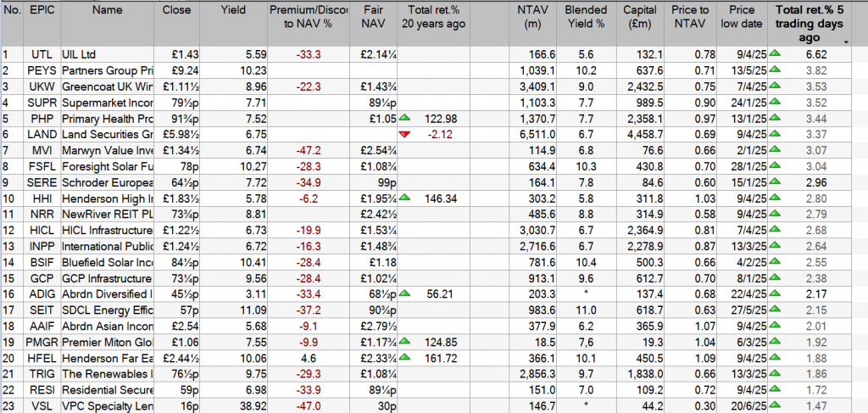Click the sort arrow in the Total ret.% 5 trading days header
This screenshot has width=868, height=413.
[x=844, y=42]
